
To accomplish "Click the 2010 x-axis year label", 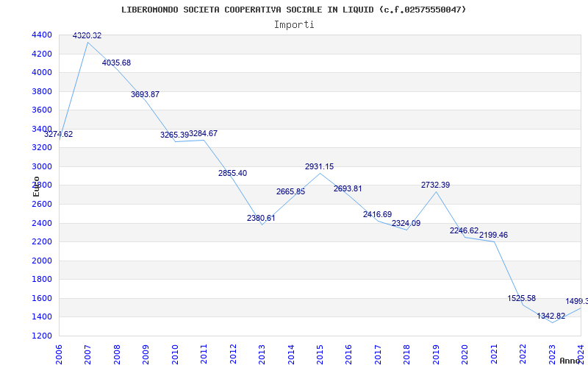I will pyautogui.click(x=175, y=354).
